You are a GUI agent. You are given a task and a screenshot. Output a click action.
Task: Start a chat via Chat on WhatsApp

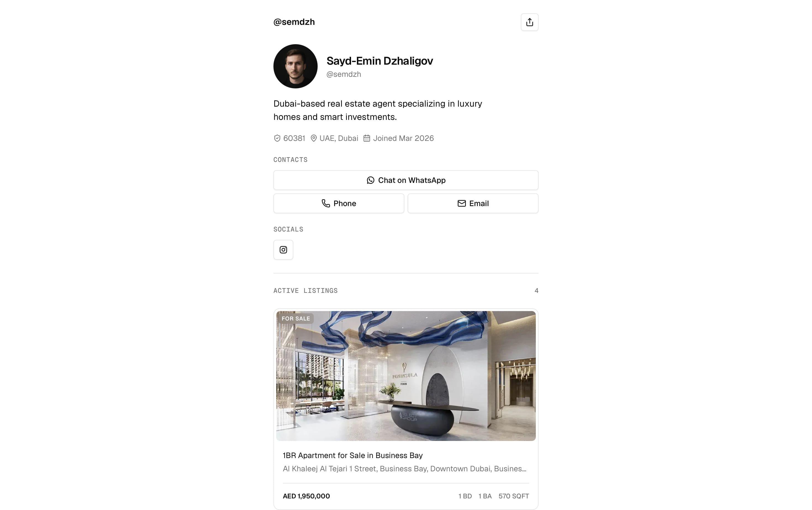click(x=406, y=180)
